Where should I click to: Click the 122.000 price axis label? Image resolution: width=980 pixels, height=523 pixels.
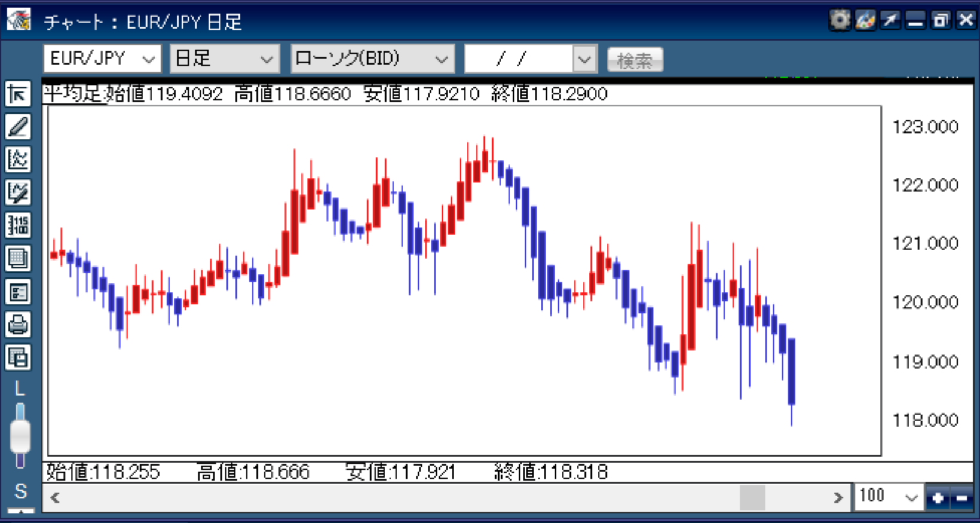coord(925,185)
